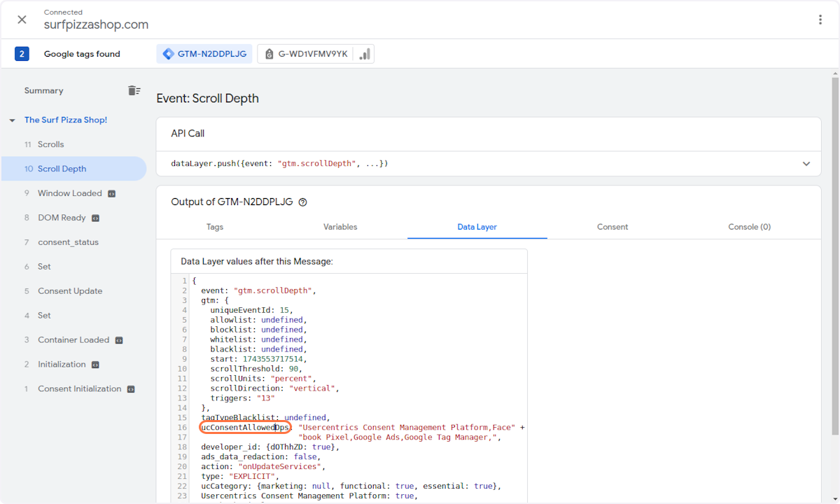Select event 9 Window Loaded
This screenshot has width=840, height=504.
(73, 193)
